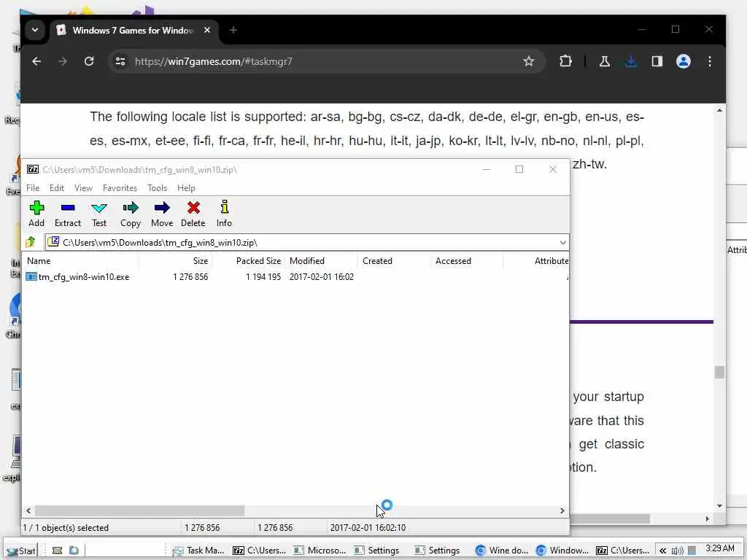Click the Add button in 7-Zip toolbar
The width and height of the screenshot is (747, 560).
(x=36, y=214)
